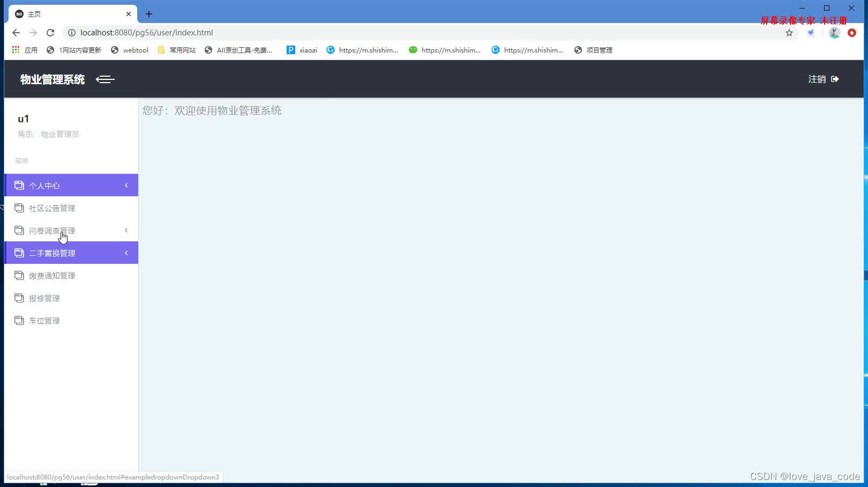
Task: Collapse the 个人中心 menu chevron
Action: (126, 185)
